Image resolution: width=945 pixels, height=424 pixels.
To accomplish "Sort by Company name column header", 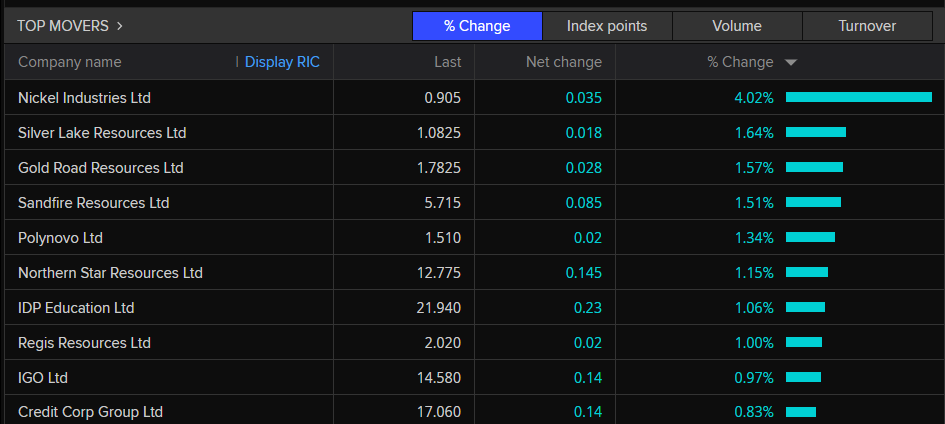I will pyautogui.click(x=70, y=62).
